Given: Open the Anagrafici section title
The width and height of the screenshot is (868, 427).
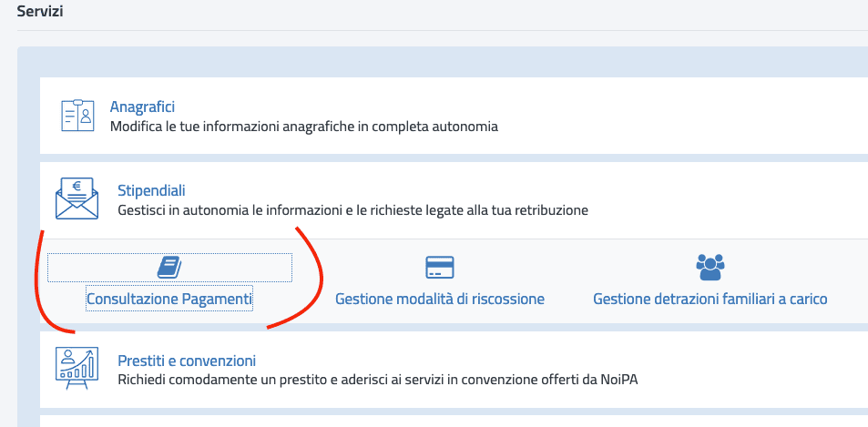Looking at the screenshot, I should (142, 107).
